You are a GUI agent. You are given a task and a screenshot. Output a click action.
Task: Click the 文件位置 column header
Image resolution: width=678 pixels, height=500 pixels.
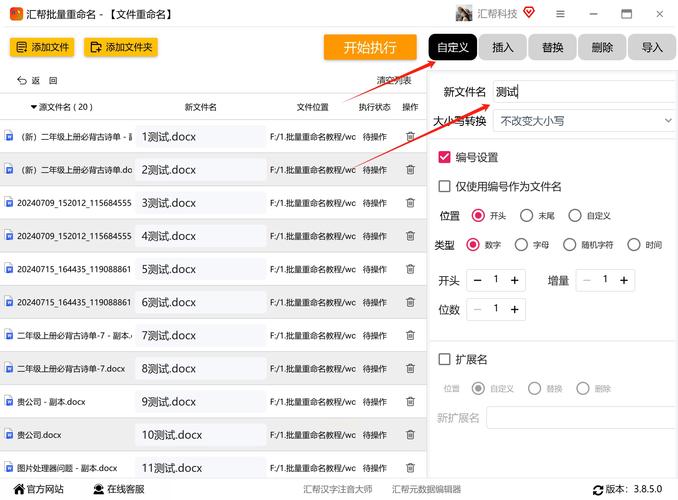313,107
